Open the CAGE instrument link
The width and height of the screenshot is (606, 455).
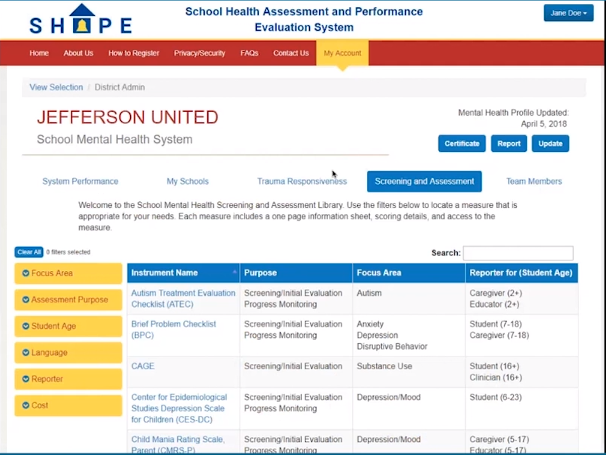click(143, 366)
